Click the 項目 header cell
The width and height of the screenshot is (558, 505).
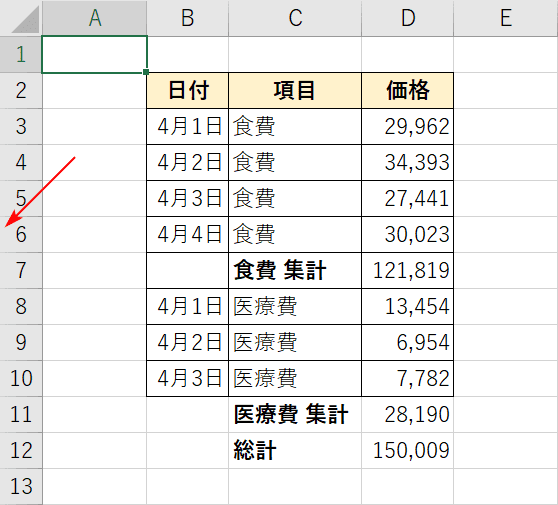point(295,90)
